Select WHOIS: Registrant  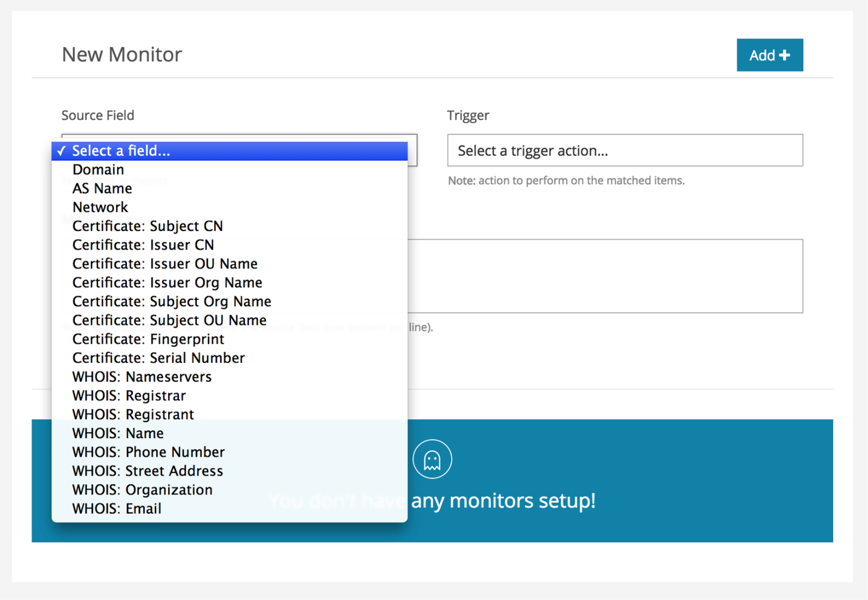[x=229, y=414]
